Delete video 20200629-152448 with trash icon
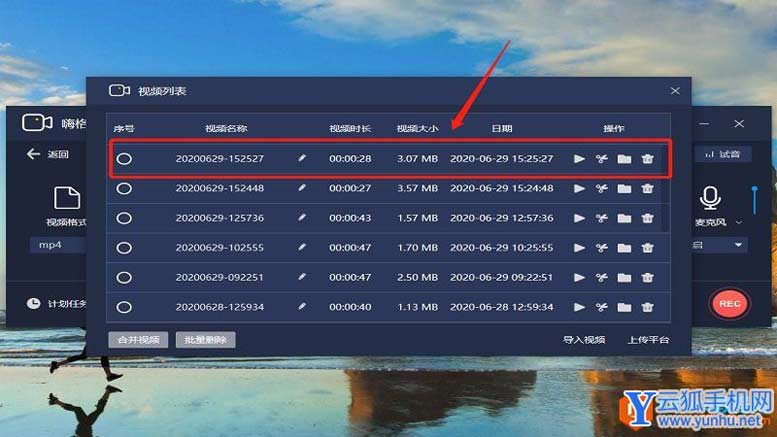Screen dimensions: 777x437 [x=647, y=189]
